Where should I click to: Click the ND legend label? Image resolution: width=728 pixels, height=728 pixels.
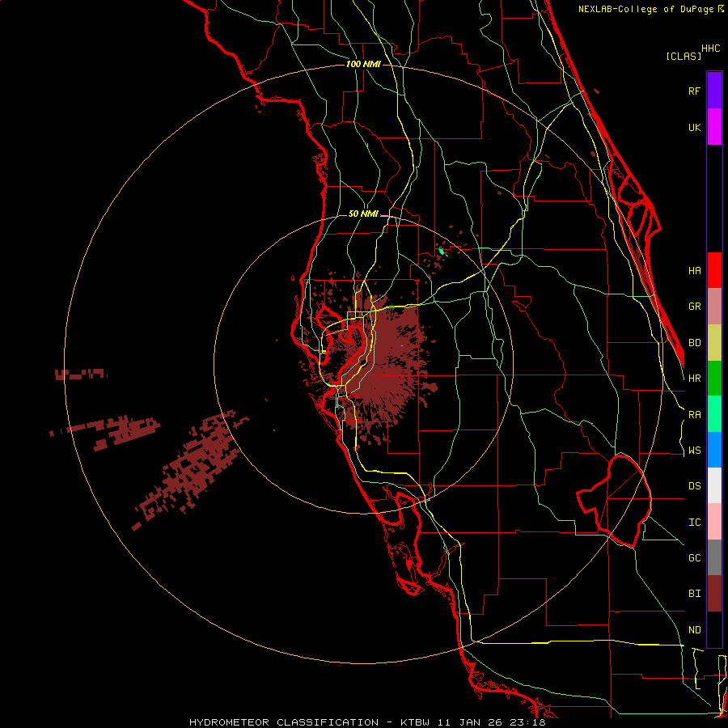coord(694,630)
